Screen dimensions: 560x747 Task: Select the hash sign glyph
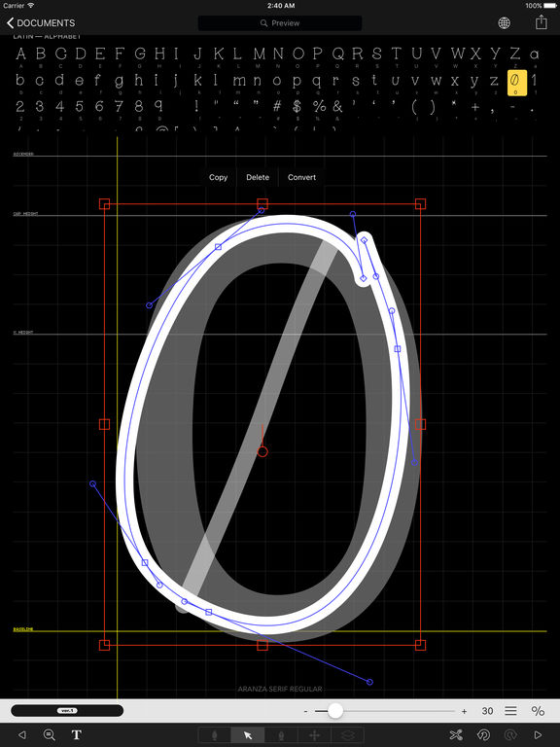point(278,106)
